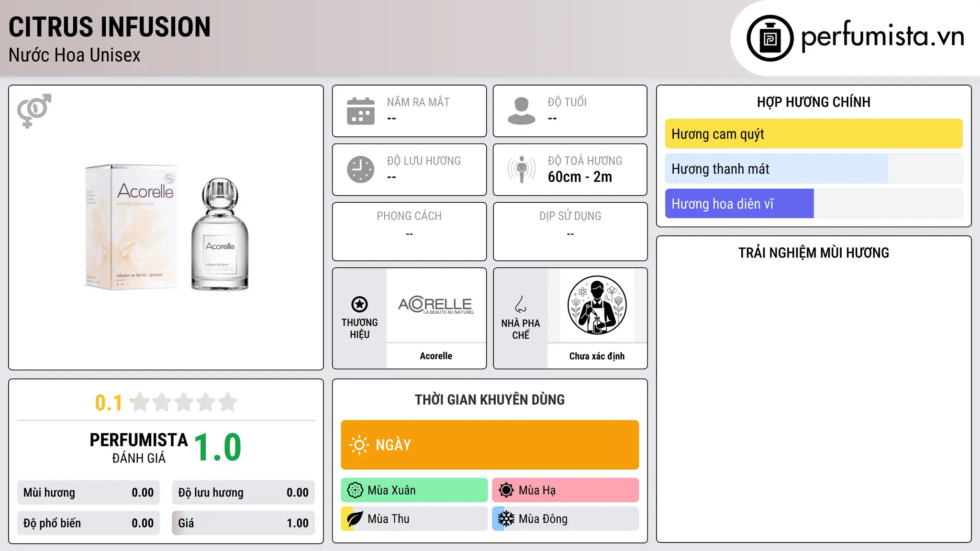
Task: Click the Mùa Đông season bar
Action: (566, 519)
